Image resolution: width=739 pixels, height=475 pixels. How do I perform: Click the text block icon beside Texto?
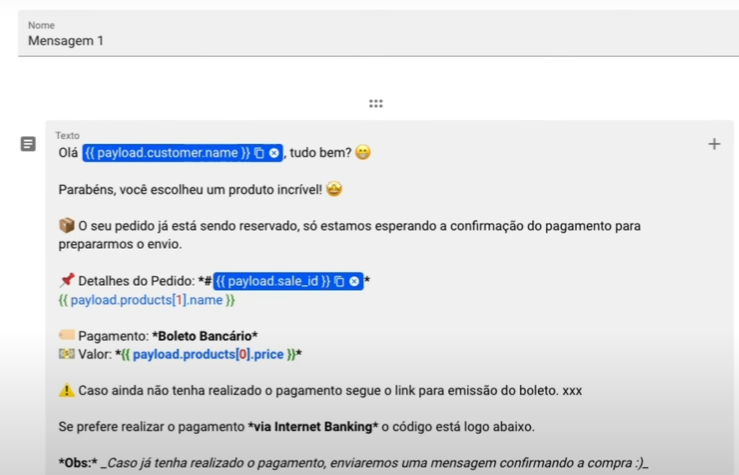click(29, 144)
